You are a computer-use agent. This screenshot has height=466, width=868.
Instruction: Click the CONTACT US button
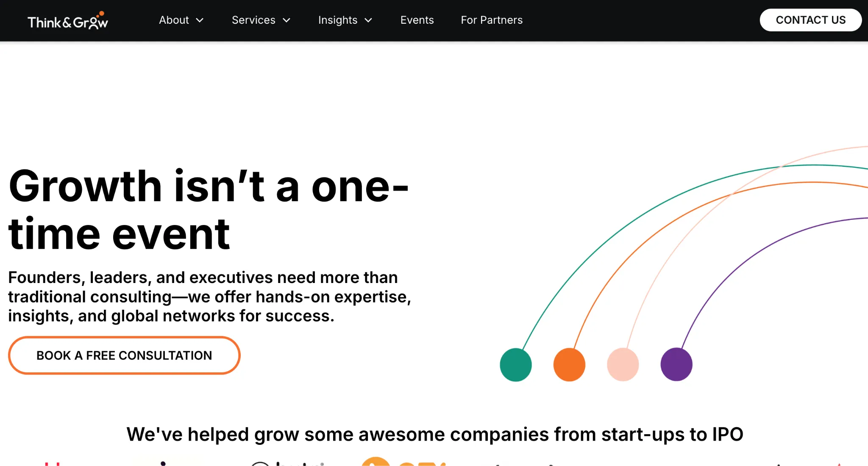coord(810,20)
